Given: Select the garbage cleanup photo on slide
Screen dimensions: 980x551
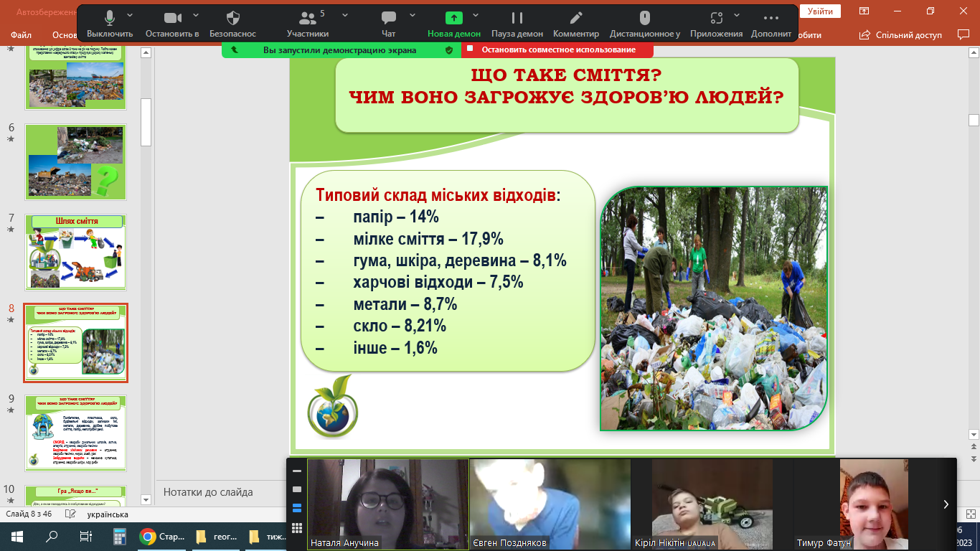Looking at the screenshot, I should tap(713, 309).
